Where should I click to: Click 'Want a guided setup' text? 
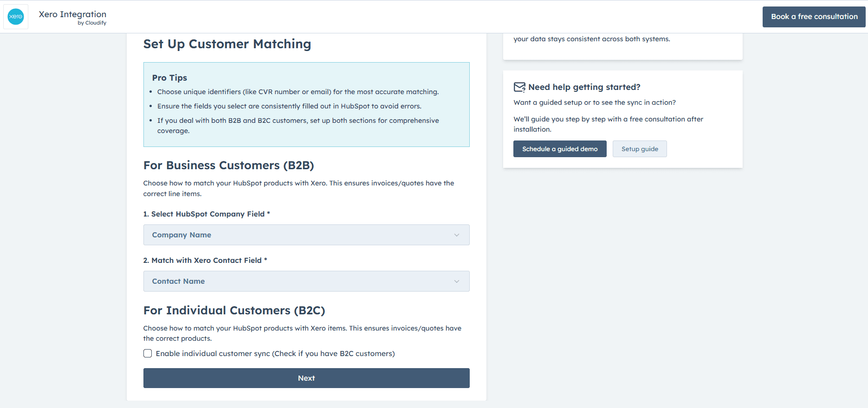click(595, 102)
